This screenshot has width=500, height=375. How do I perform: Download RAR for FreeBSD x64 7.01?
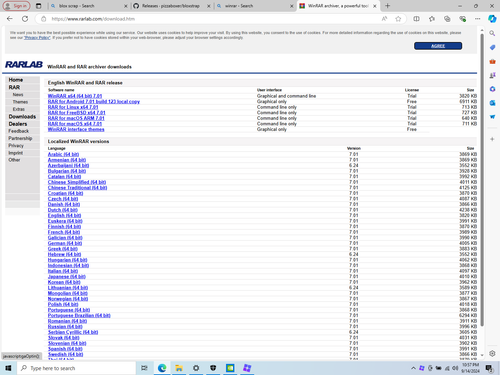76,113
